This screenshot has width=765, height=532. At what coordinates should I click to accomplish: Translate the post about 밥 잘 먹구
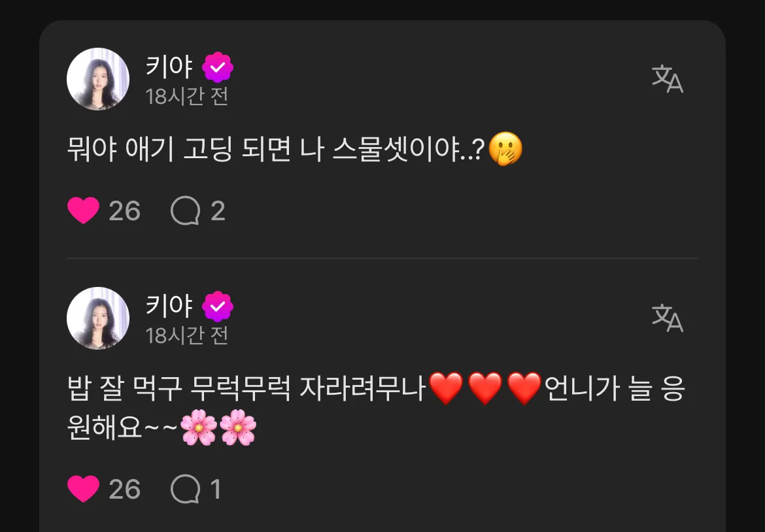click(668, 318)
